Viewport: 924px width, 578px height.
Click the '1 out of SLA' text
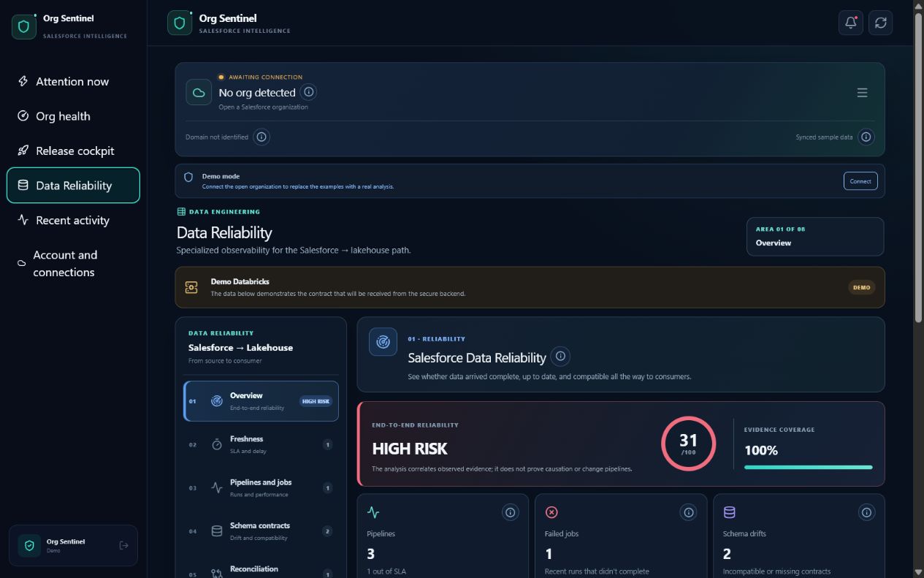pyautogui.click(x=386, y=571)
